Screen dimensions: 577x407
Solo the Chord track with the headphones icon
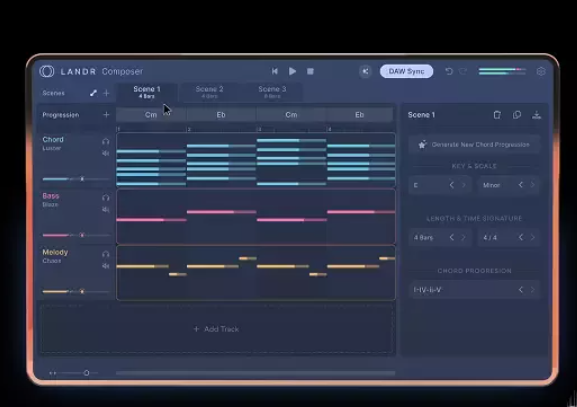pyautogui.click(x=106, y=141)
